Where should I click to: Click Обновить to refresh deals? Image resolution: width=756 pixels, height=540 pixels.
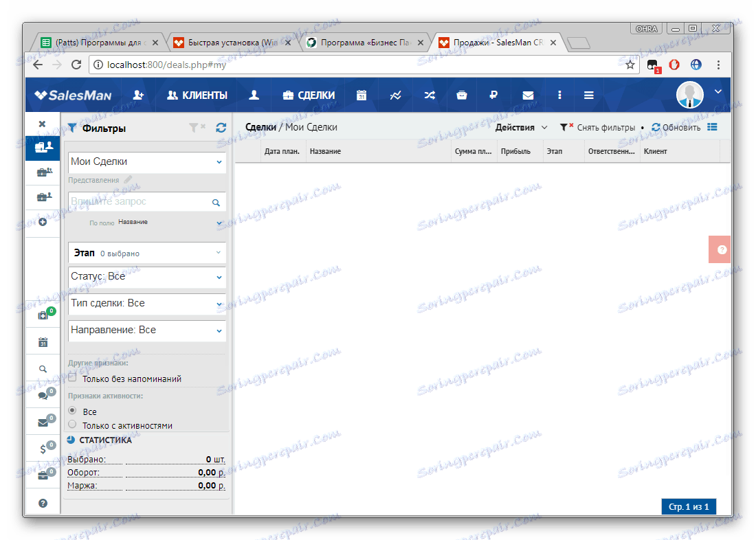coord(676,127)
